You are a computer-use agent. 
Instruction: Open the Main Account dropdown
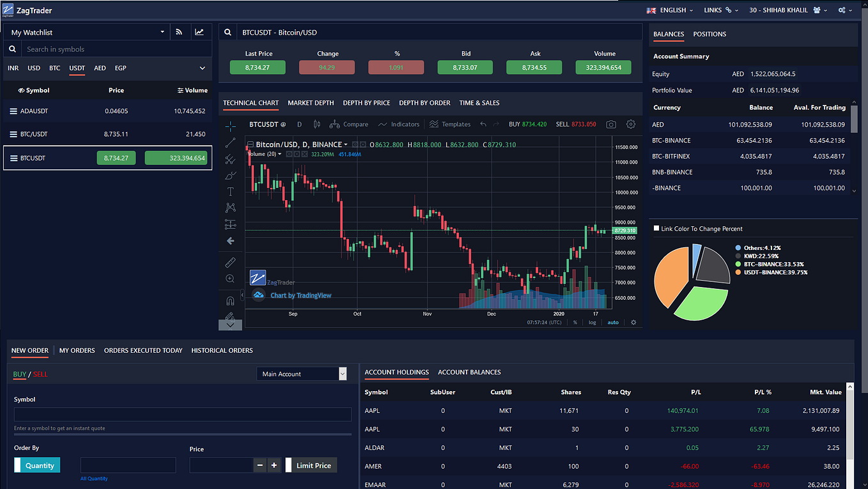[x=301, y=373]
